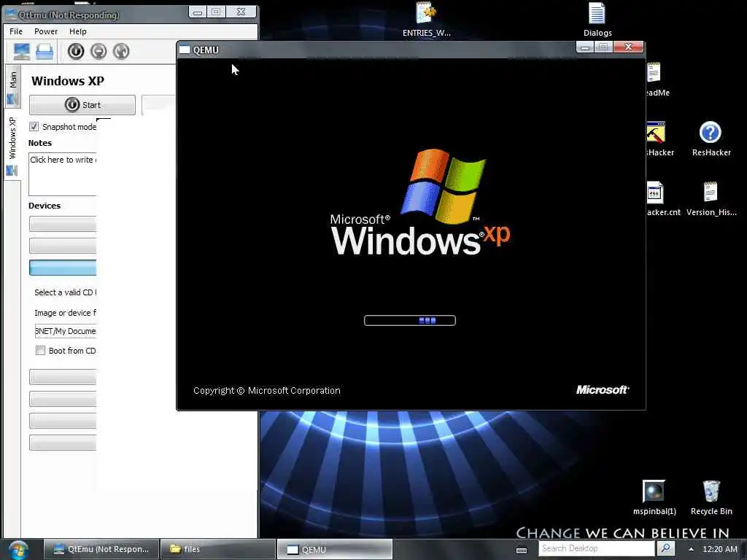This screenshot has height=560, width=747.
Task: Toggle the Snapshot mode checkbox
Action: pos(34,127)
